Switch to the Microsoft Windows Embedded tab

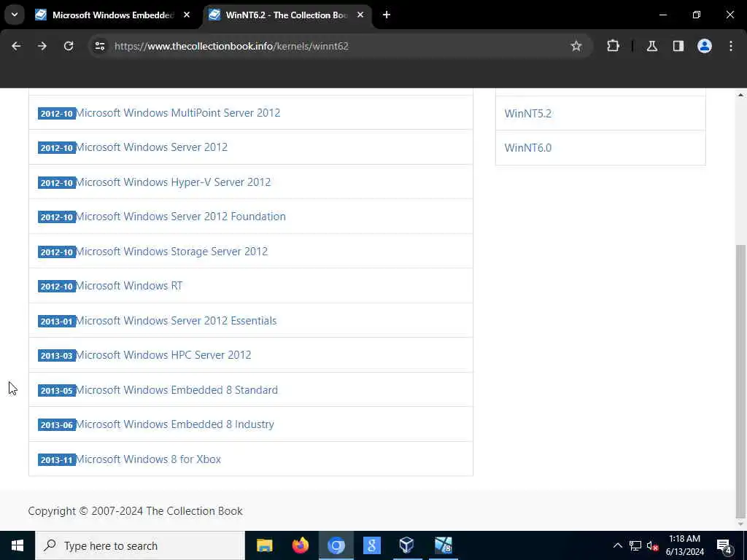pyautogui.click(x=113, y=15)
